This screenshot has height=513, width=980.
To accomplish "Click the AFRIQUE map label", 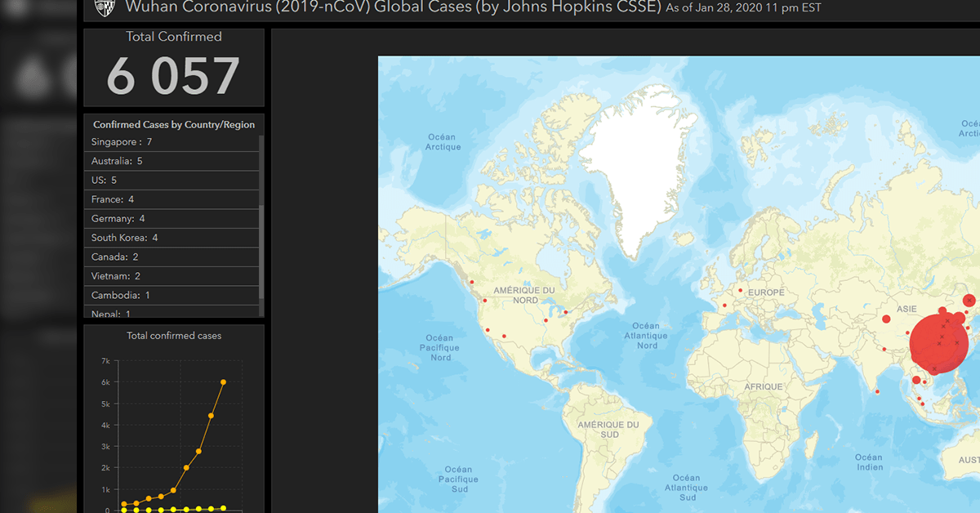I will click(x=764, y=386).
